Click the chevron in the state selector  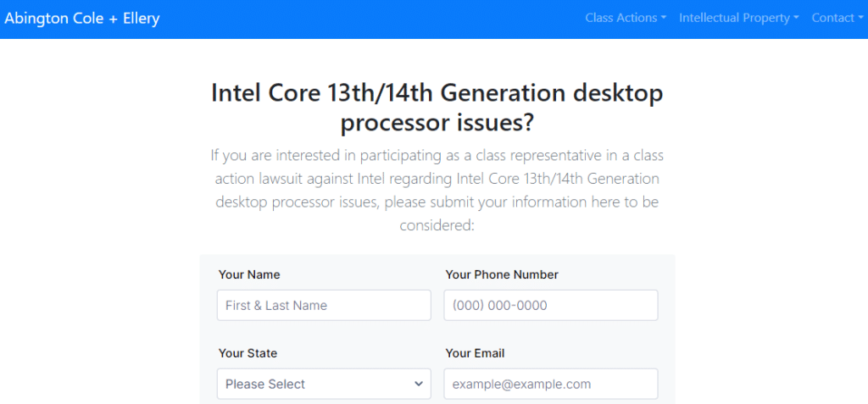click(419, 384)
